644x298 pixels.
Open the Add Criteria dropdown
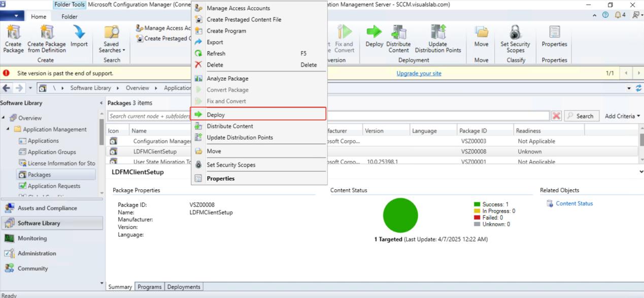622,116
